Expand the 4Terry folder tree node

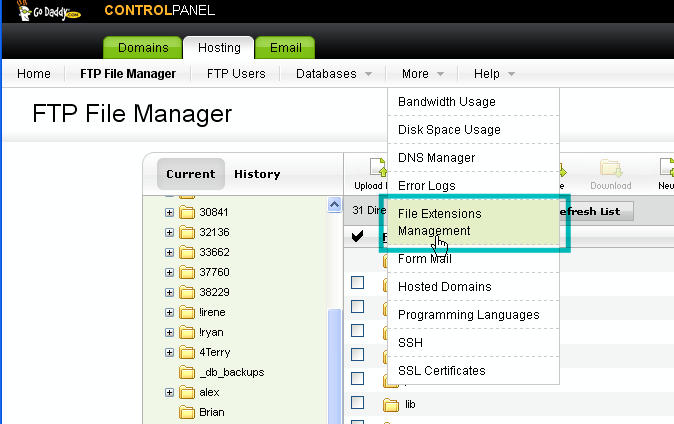tap(169, 352)
